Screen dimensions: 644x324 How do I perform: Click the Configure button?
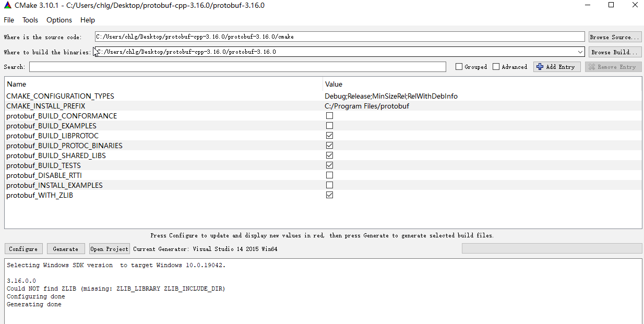(23, 249)
